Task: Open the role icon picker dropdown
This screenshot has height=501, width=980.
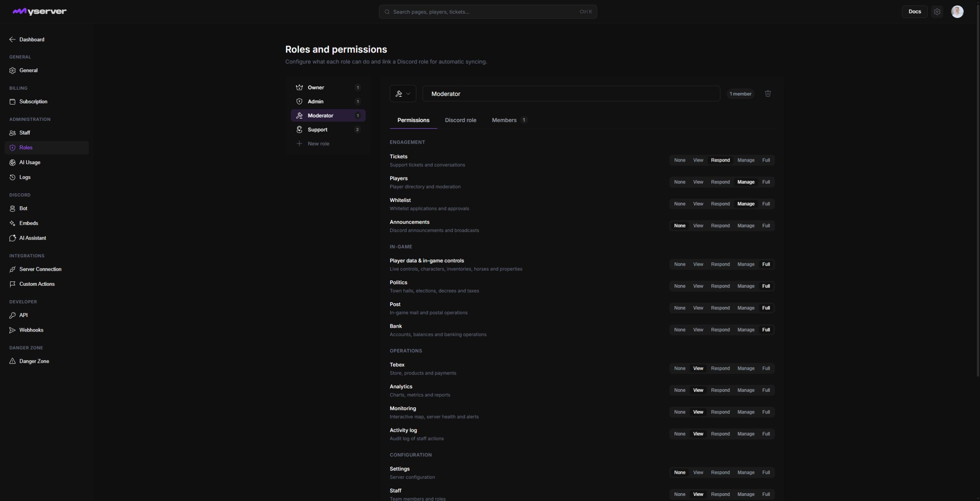Action: pyautogui.click(x=403, y=94)
